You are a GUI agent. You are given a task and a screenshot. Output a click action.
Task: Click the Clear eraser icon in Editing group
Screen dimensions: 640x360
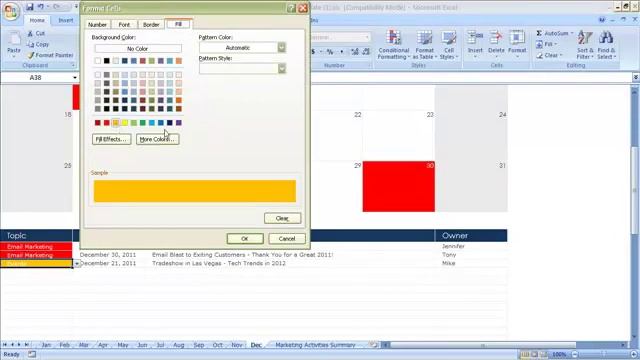[x=539, y=55]
